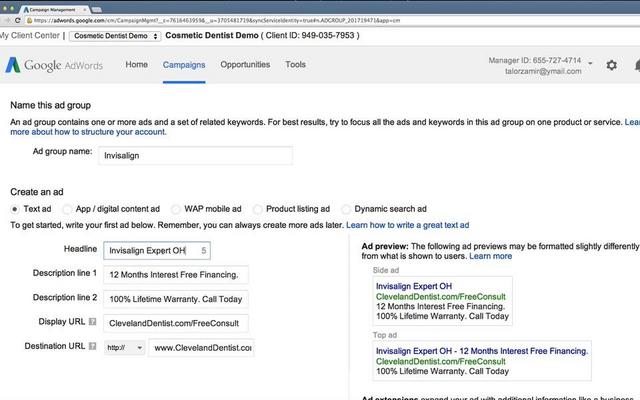Select the Text ad radio button
Image resolution: width=640 pixels, height=400 pixels.
[x=15, y=209]
